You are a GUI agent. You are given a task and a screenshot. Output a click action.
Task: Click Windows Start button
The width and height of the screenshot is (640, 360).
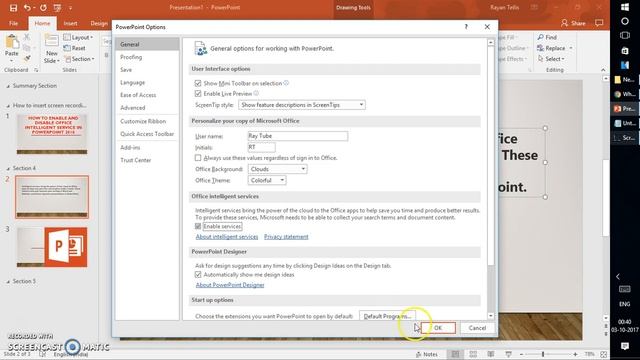point(625,7)
